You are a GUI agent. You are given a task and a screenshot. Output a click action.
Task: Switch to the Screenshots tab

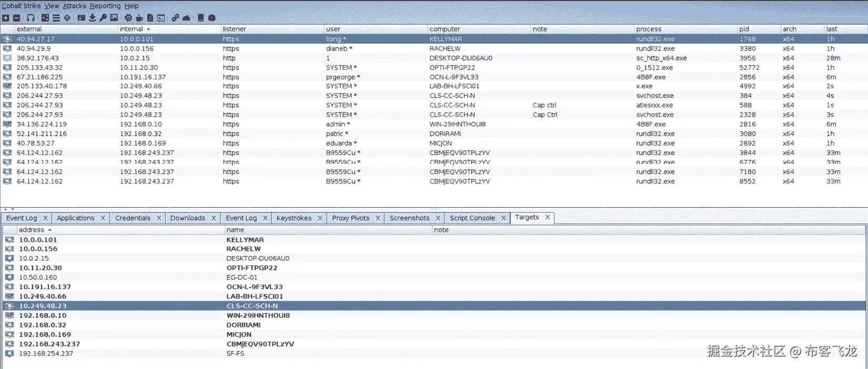[x=409, y=218]
